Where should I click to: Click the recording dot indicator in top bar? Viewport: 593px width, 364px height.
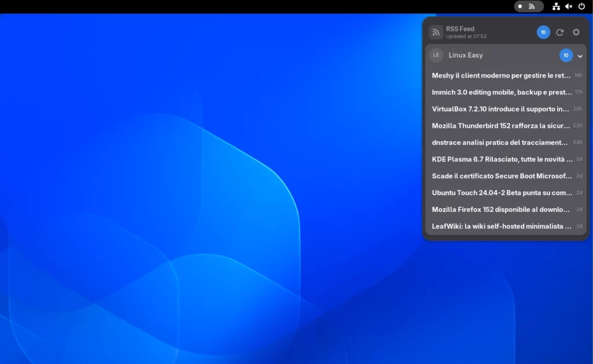point(520,6)
